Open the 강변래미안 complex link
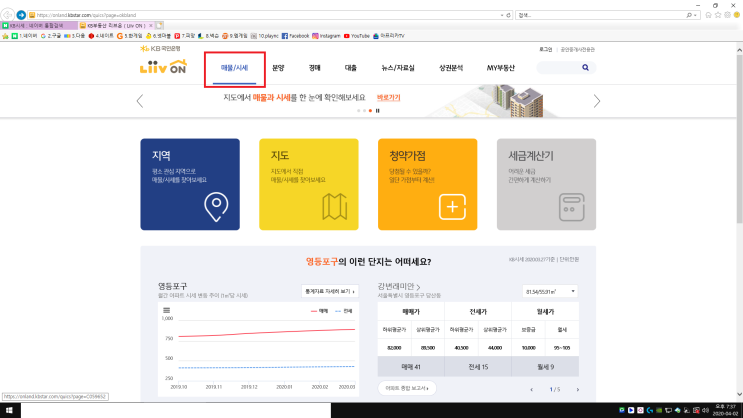This screenshot has height=418, width=743. click(399, 286)
